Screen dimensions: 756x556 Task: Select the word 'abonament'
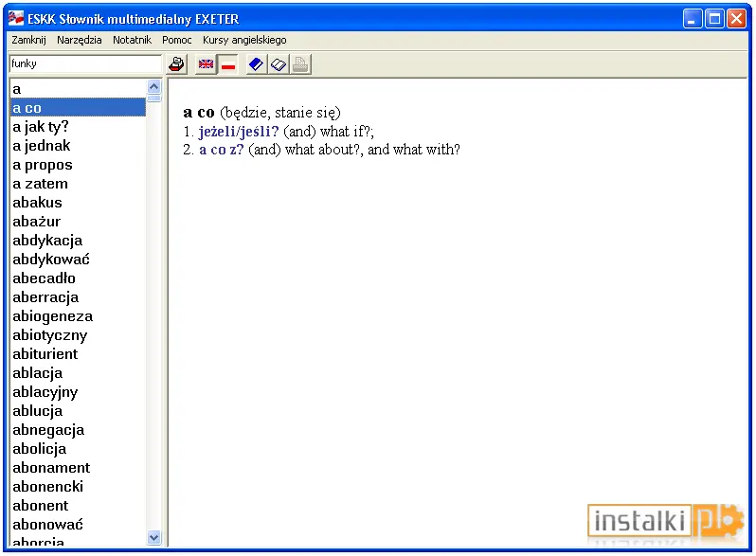tap(78, 467)
